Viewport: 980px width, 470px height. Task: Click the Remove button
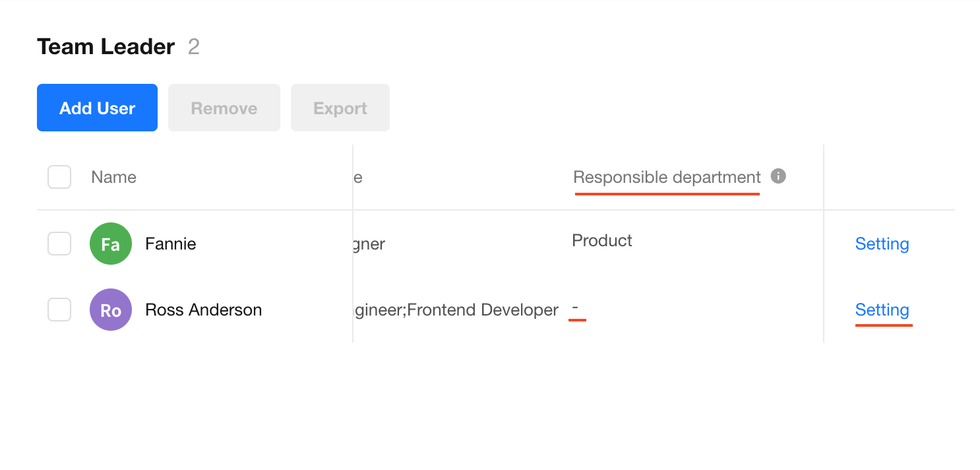coord(224,108)
